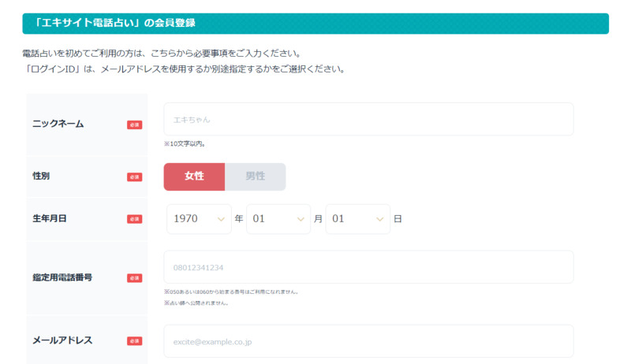Click the red 必須 badge beside メールアドレス
Screen dimensions: 631x364
pyautogui.click(x=134, y=341)
